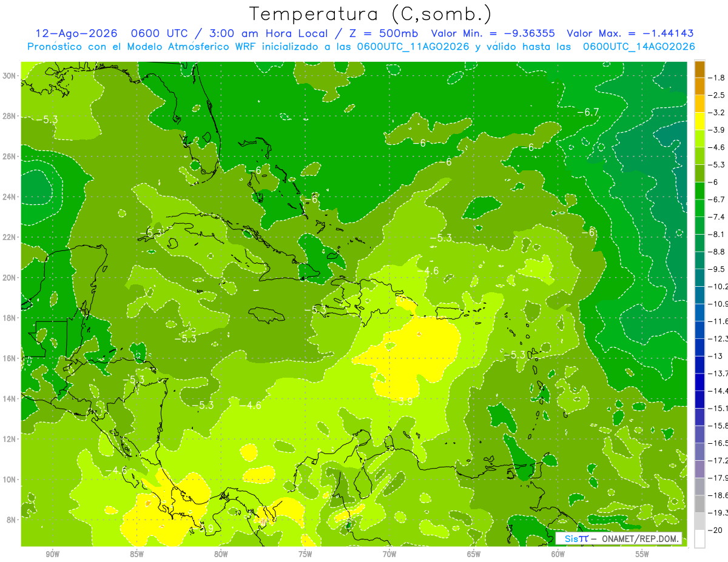Click the -12.3 colorbar legend value

tap(719, 338)
